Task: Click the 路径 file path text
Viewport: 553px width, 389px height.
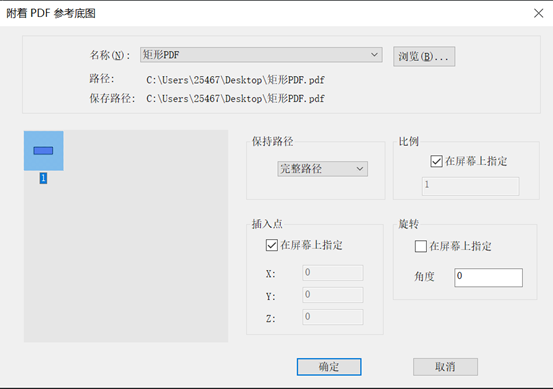Action: pos(235,80)
